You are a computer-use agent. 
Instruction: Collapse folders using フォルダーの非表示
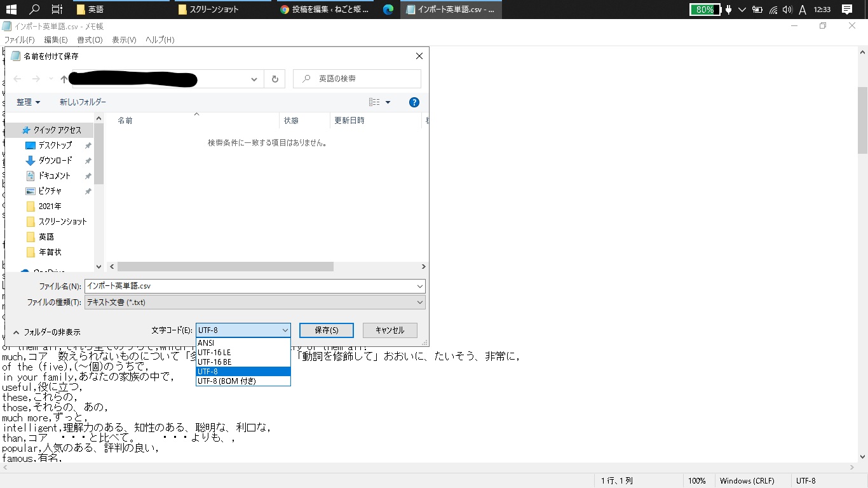pos(46,332)
